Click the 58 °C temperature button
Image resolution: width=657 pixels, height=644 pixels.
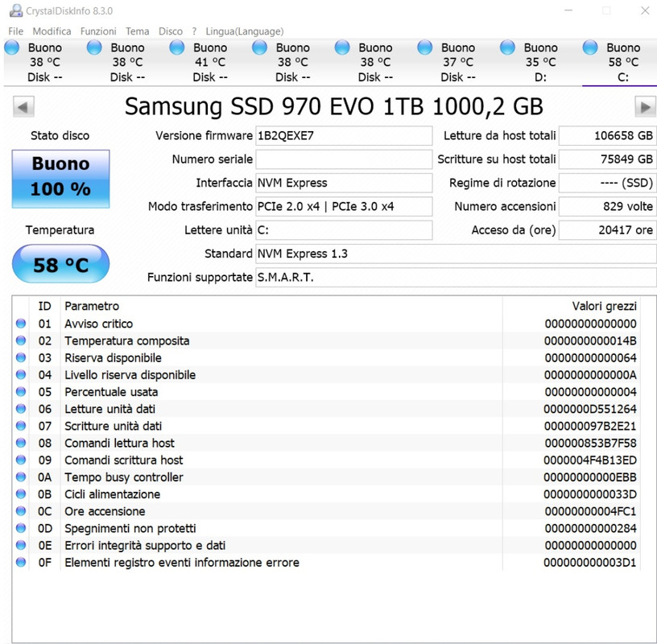(60, 264)
